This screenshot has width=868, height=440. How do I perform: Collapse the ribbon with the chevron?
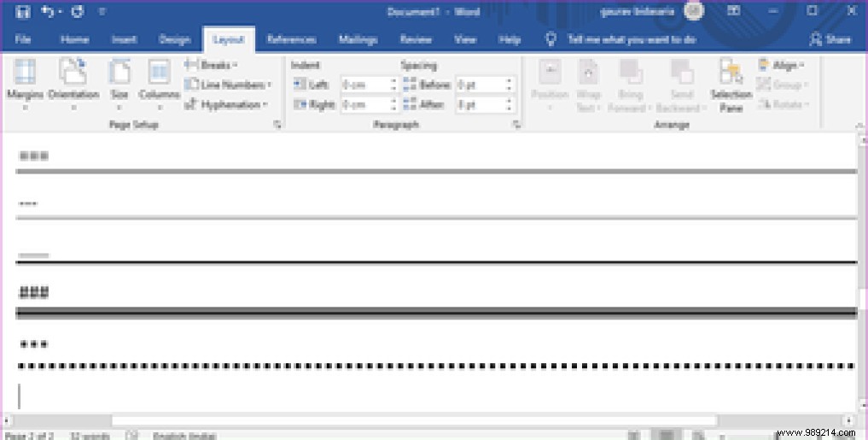(x=859, y=126)
